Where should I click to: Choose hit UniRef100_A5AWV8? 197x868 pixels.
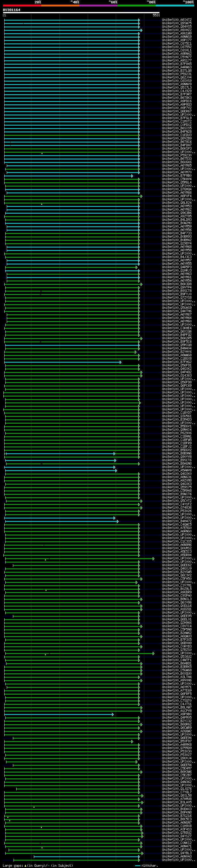177,470
